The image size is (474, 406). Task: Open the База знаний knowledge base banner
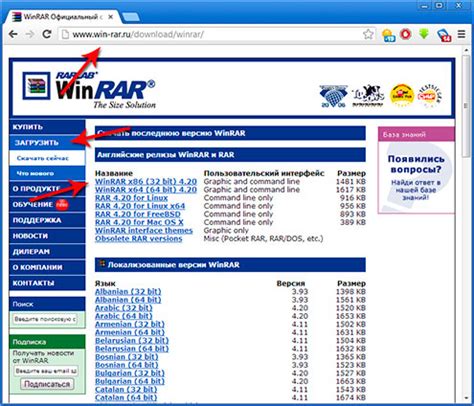tap(416, 170)
